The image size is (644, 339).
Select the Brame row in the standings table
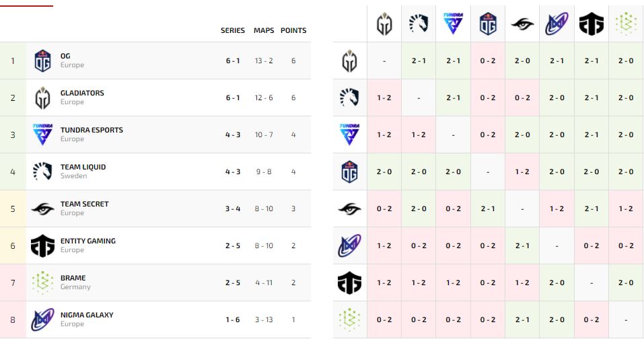pyautogui.click(x=155, y=282)
